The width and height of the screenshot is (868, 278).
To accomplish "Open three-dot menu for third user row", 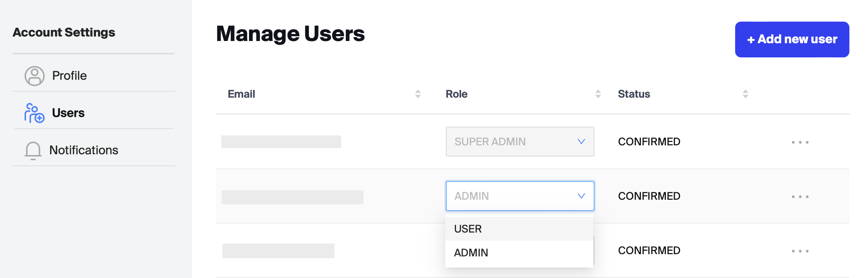I will (800, 251).
